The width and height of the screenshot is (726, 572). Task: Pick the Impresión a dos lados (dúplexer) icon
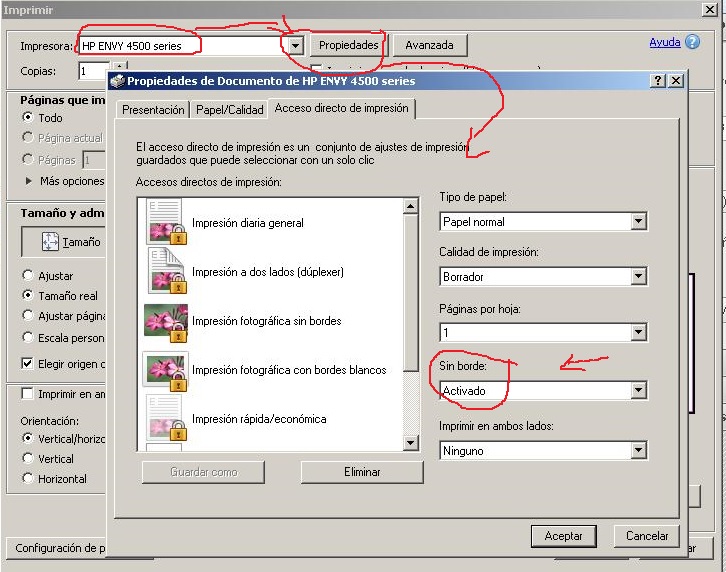(x=166, y=271)
